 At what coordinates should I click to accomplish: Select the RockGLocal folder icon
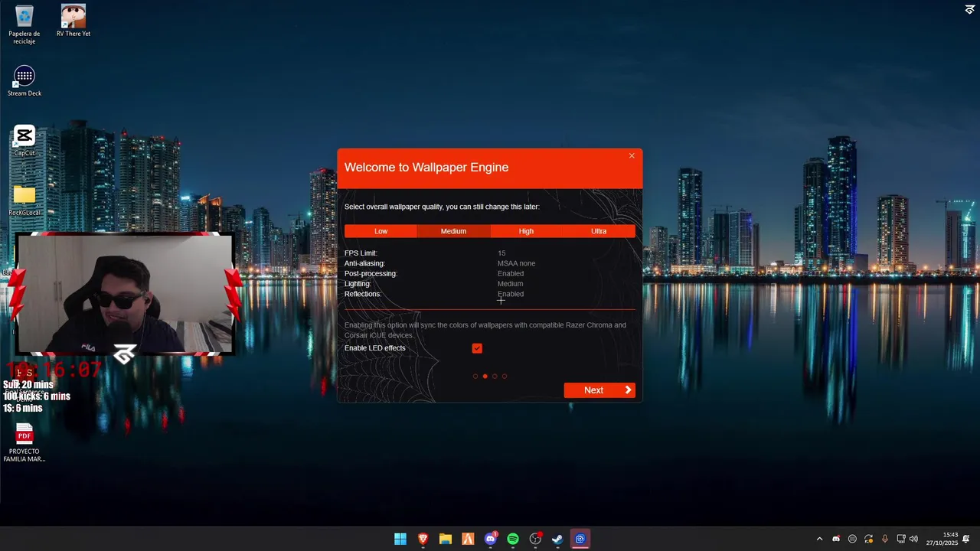(24, 201)
